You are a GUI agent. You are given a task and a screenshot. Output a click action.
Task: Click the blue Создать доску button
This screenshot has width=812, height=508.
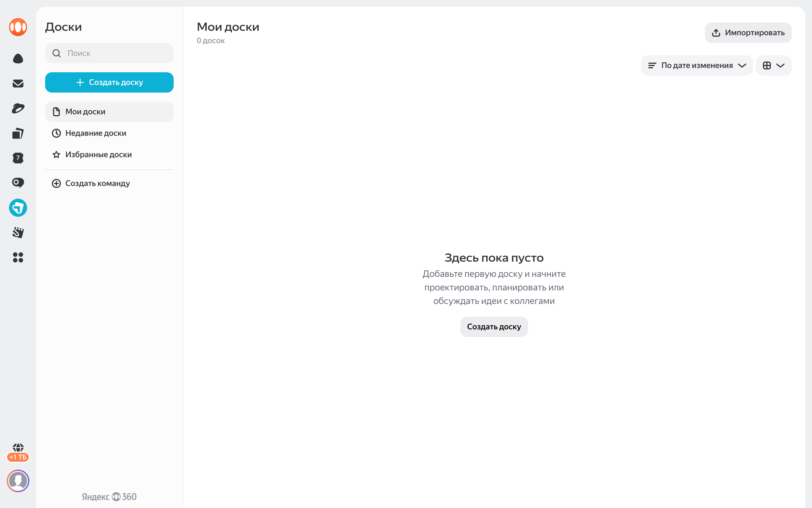click(x=109, y=82)
